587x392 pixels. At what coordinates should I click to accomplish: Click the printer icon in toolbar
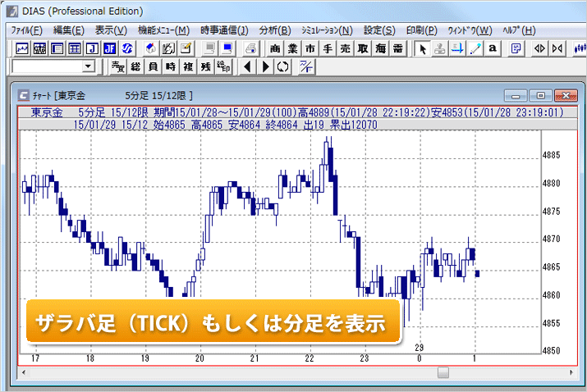point(251,49)
